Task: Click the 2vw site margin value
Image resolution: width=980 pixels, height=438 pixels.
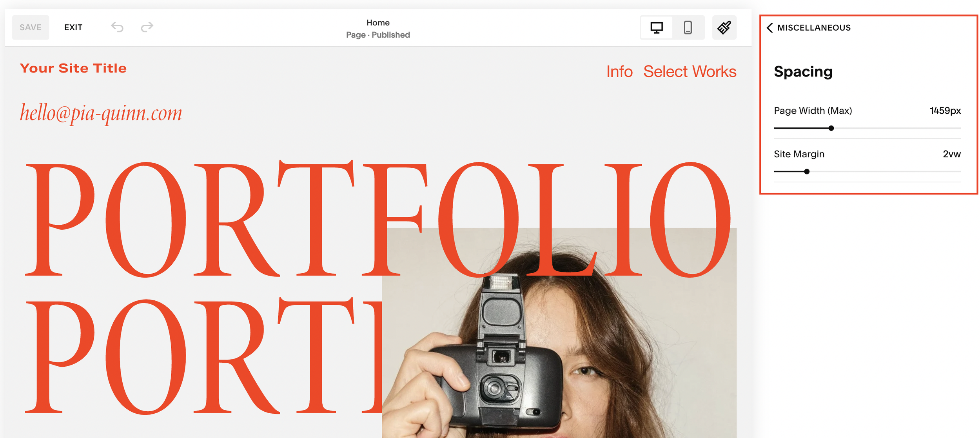Action: (x=952, y=154)
